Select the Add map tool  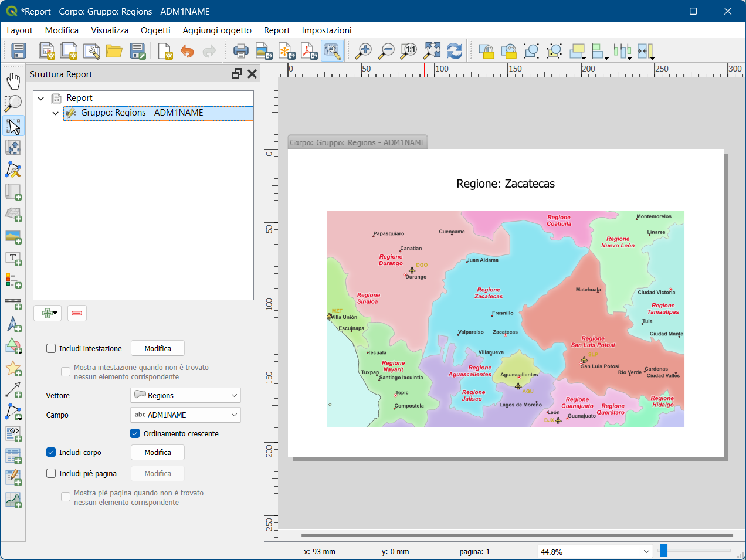click(x=13, y=192)
